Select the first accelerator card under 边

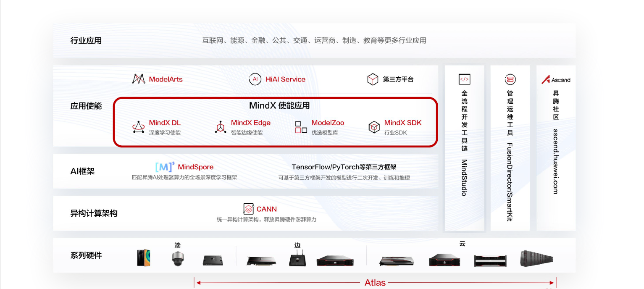click(x=261, y=261)
